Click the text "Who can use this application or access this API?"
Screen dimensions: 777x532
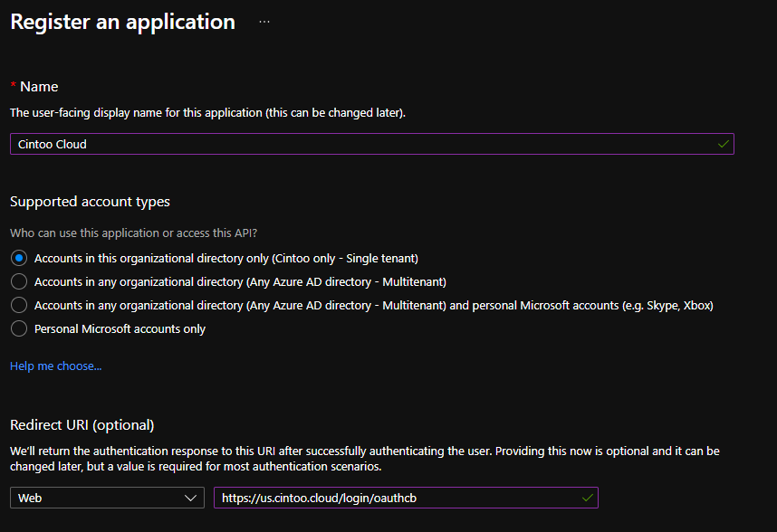[x=133, y=233]
